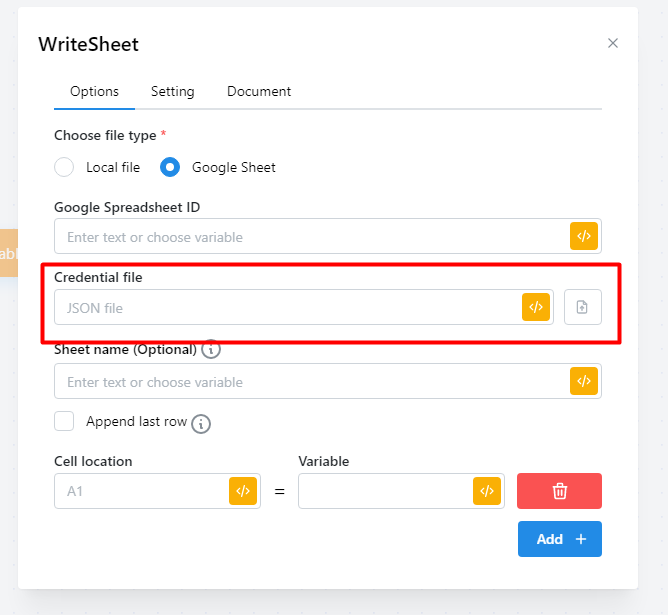Image resolution: width=668 pixels, height=615 pixels.
Task: Select Google Sheet radio button
Action: point(170,167)
